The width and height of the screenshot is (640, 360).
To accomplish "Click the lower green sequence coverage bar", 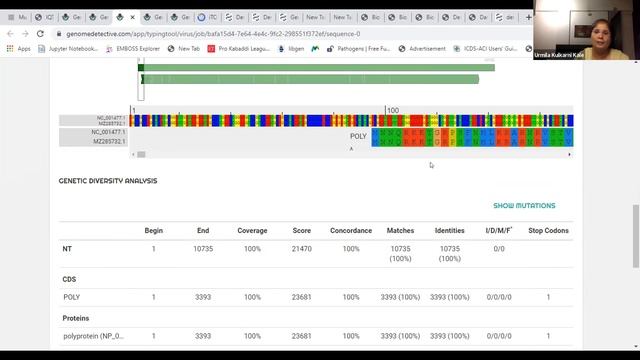I will click(x=310, y=79).
